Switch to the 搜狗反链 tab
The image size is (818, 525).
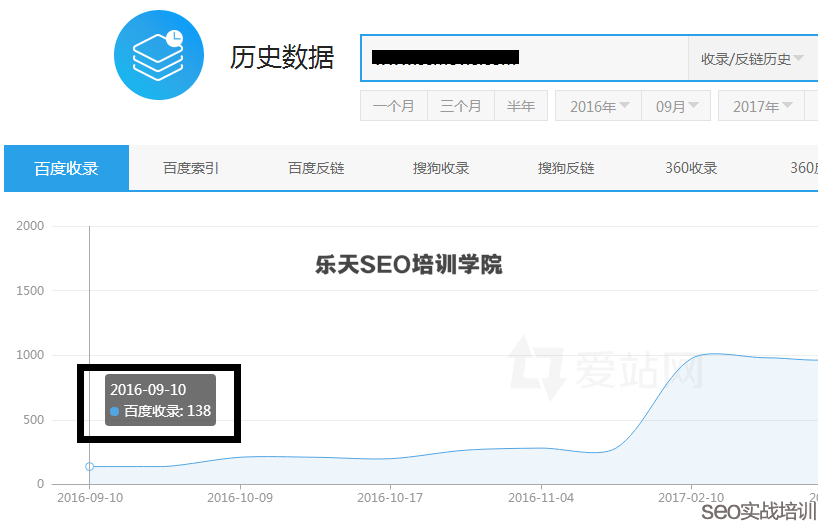[566, 168]
